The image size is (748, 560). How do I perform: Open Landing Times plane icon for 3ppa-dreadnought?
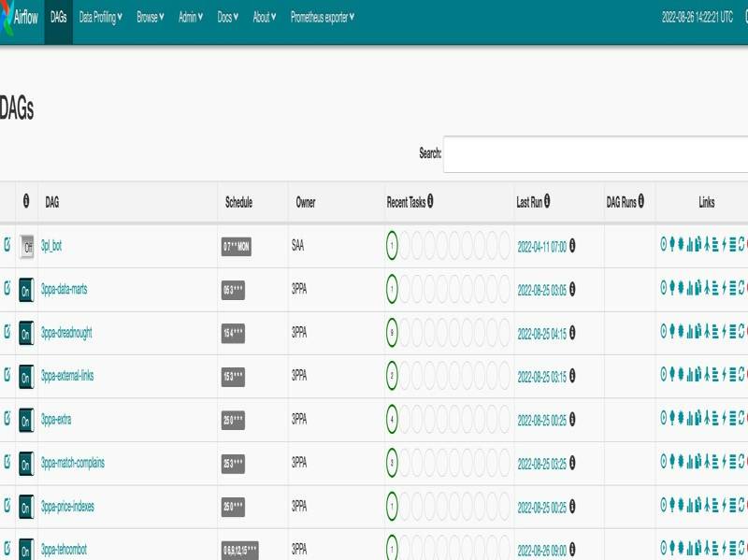(x=707, y=333)
